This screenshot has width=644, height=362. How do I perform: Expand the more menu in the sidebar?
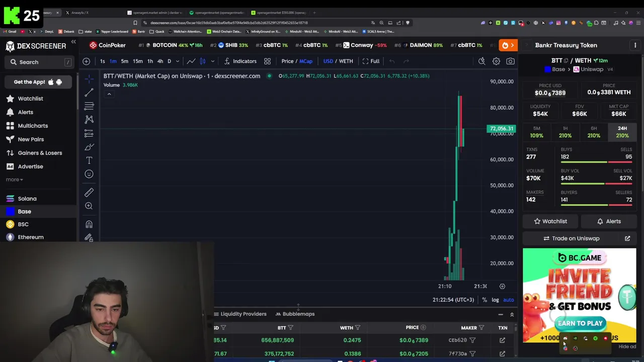coord(14,179)
